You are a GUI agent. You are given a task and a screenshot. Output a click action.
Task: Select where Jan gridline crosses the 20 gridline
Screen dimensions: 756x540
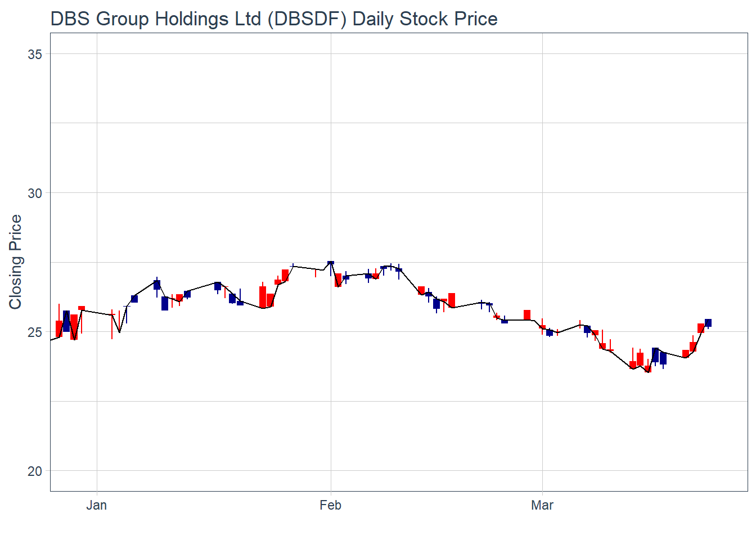[97, 471]
